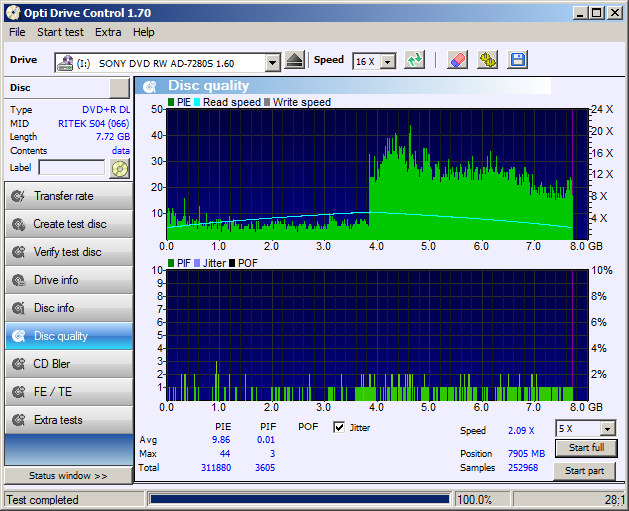Open the File menu
629x511 pixels.
click(17, 32)
